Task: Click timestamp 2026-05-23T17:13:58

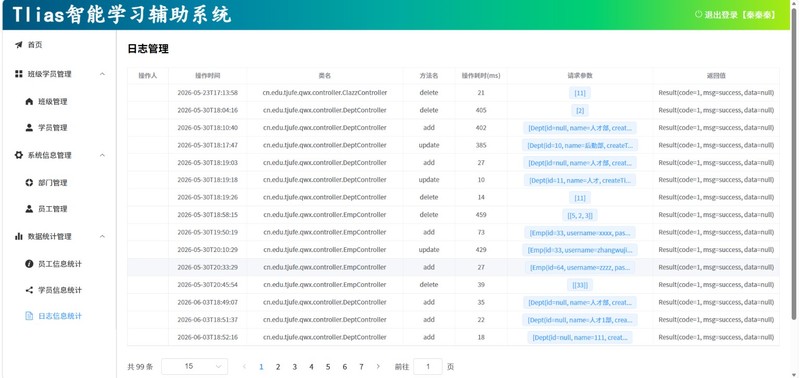Action: click(208, 93)
